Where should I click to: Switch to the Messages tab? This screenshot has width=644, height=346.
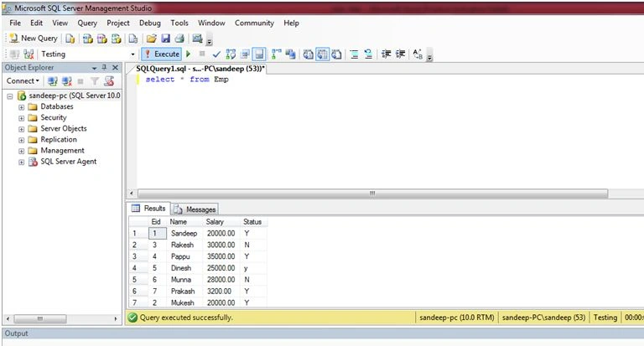[195, 209]
